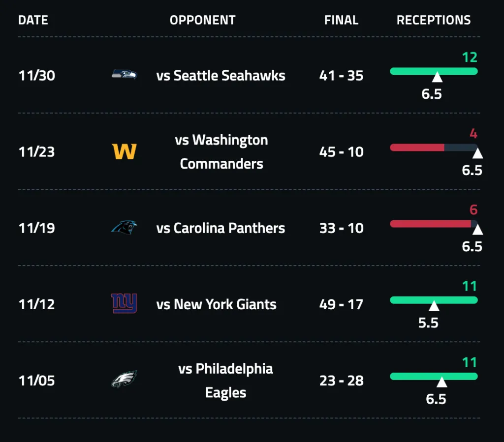Viewport: 504px width, 442px height.
Task: Open the vs New York Giants link
Action: 217,304
